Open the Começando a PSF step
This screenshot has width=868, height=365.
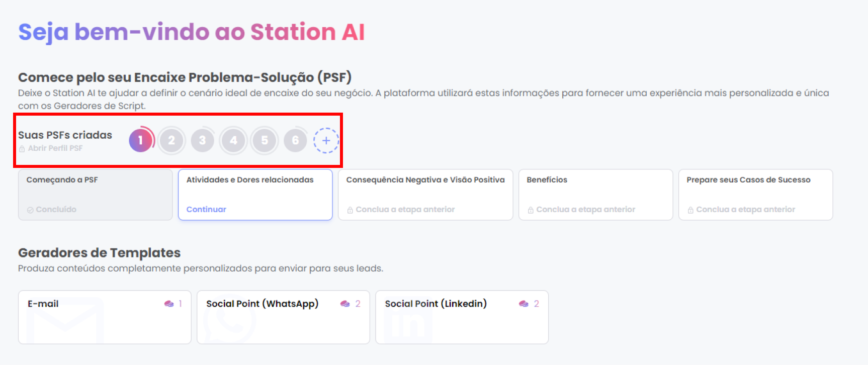coord(96,195)
